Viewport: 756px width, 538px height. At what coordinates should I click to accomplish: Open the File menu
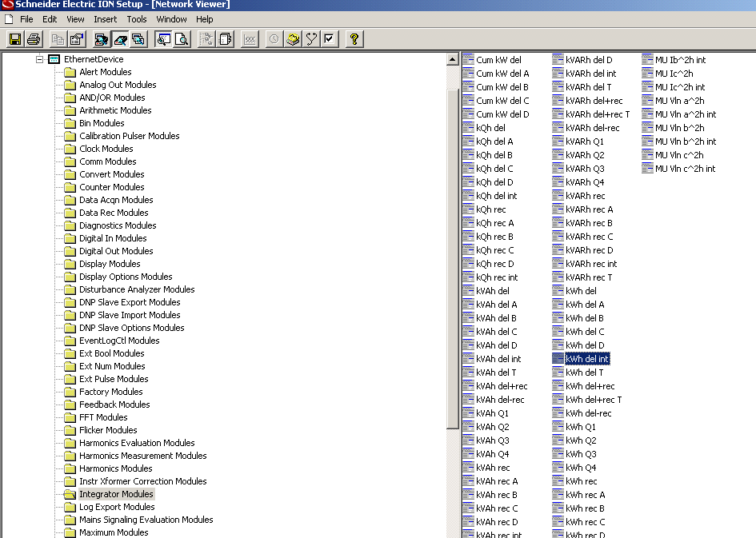(x=26, y=19)
